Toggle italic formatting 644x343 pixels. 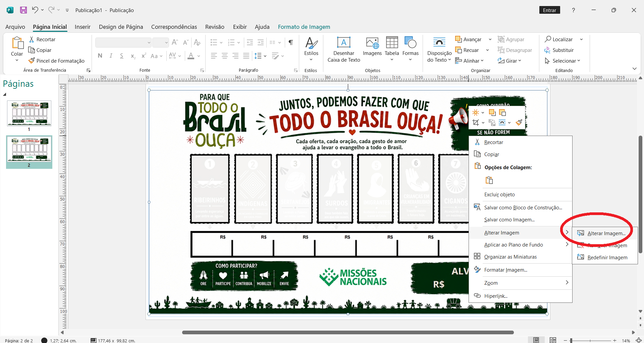[x=111, y=56]
